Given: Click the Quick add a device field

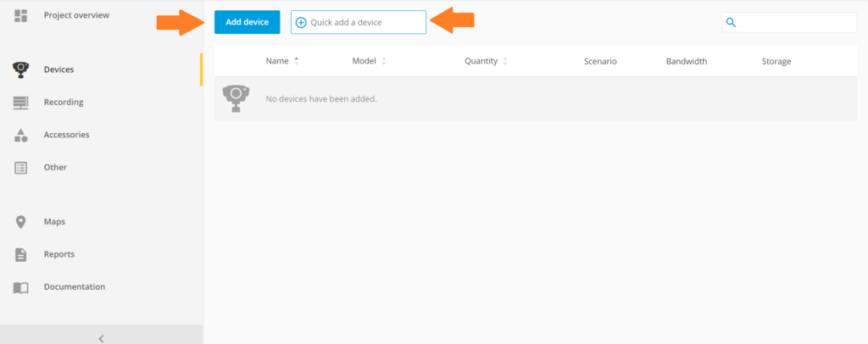Looking at the screenshot, I should click(359, 22).
